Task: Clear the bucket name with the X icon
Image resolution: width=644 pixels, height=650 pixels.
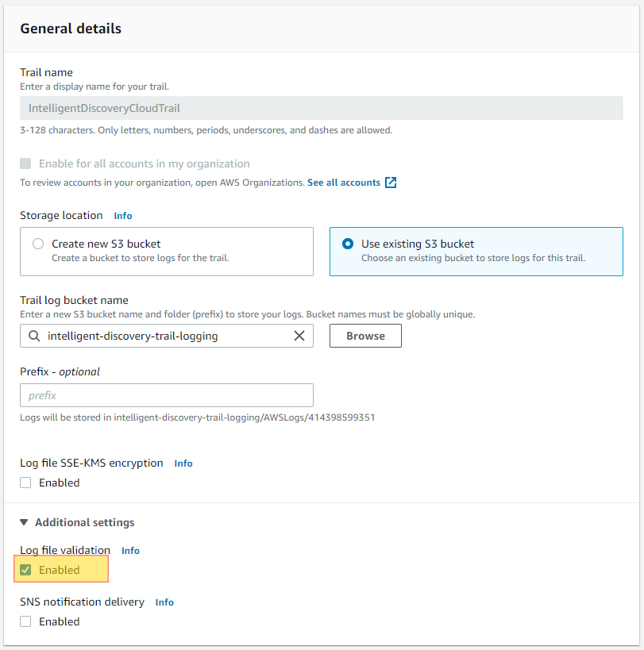Action: coord(299,336)
